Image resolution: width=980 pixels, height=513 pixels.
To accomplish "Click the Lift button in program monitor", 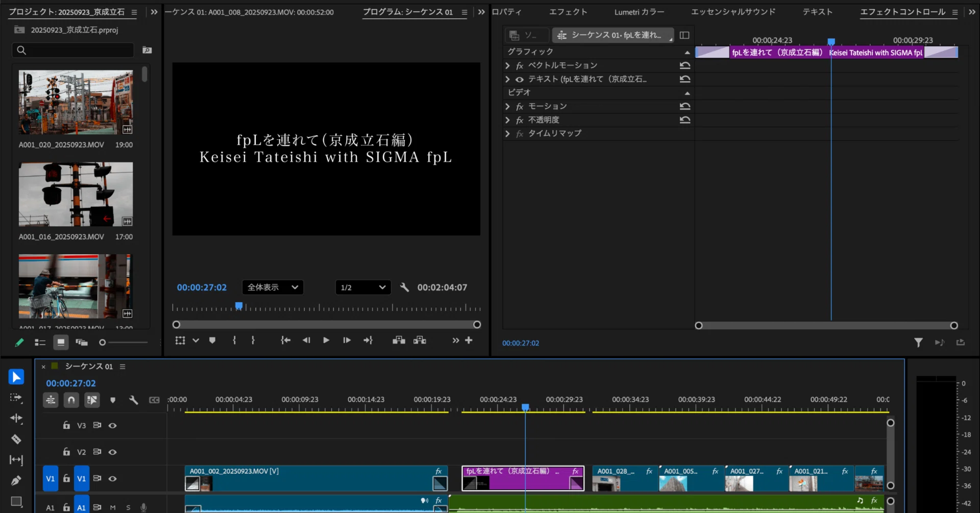I will click(399, 340).
